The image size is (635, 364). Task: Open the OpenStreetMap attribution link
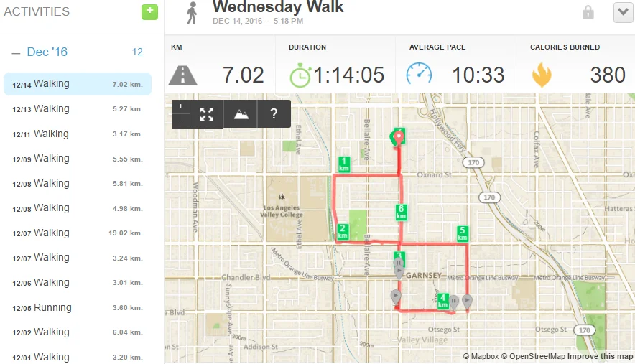[532, 356]
